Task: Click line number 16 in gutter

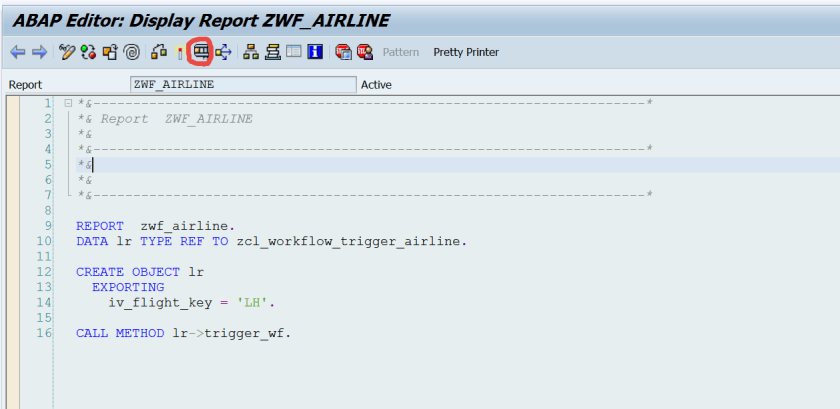Action: coord(44,333)
